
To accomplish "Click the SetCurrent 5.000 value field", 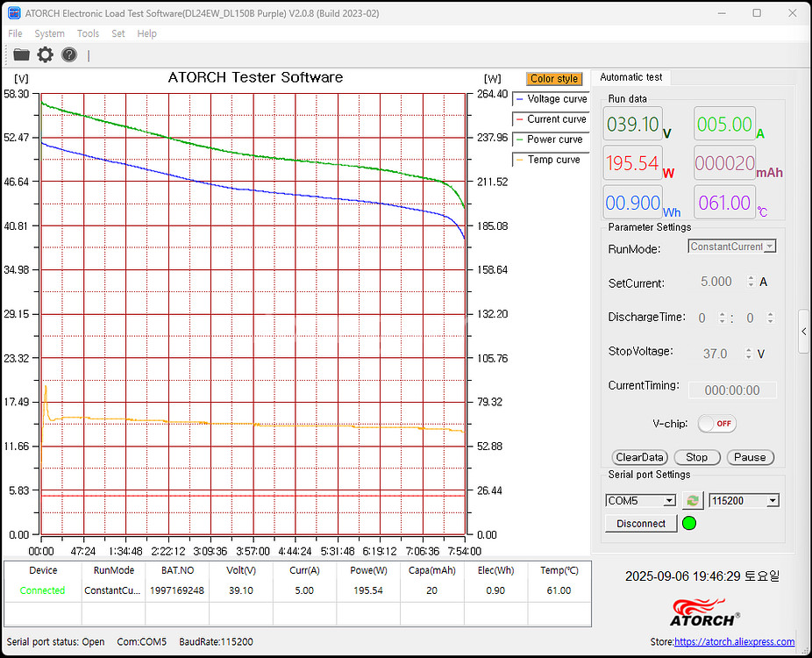I will pos(716,282).
